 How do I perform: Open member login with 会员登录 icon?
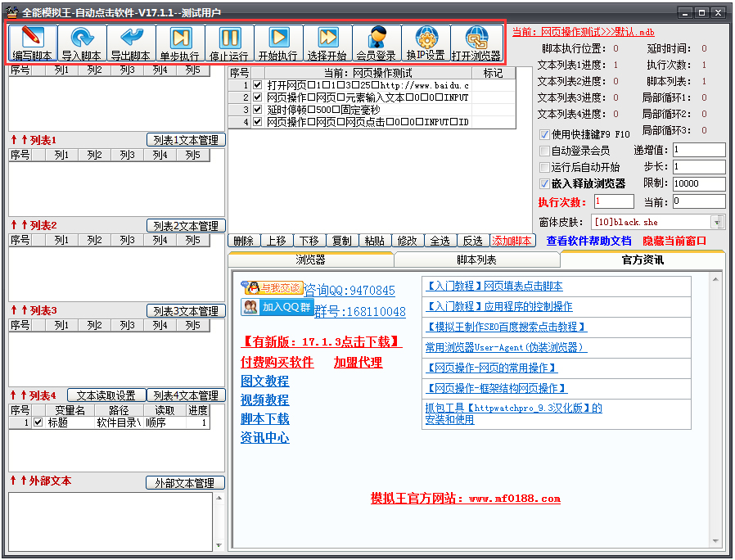tap(376, 39)
